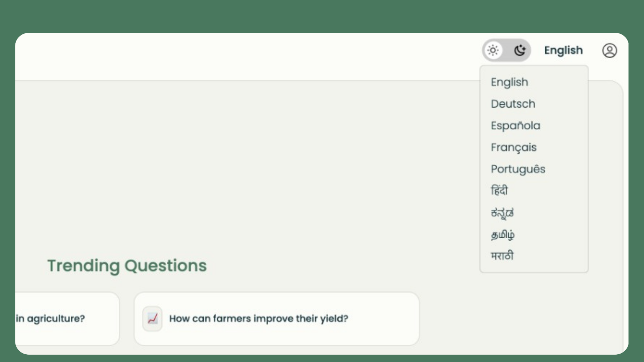This screenshot has height=362, width=644.
Task: Select Hindi (हिंदी) language option
Action: [x=499, y=190]
